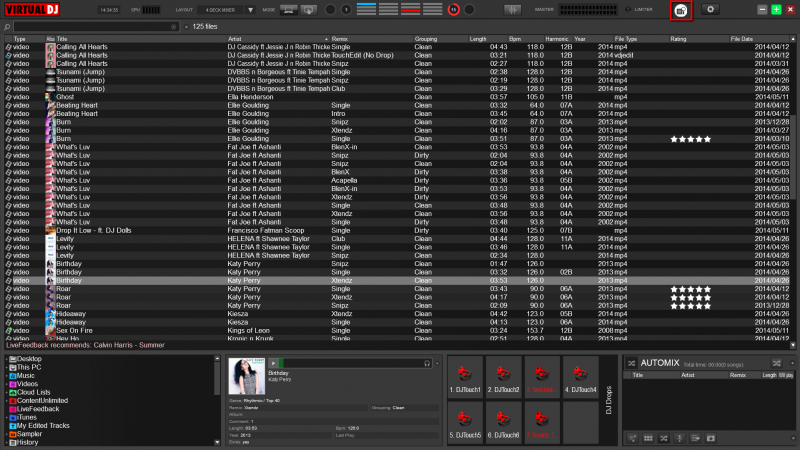Click the red-ringed timer icon
The image size is (800, 450).
[453, 10]
